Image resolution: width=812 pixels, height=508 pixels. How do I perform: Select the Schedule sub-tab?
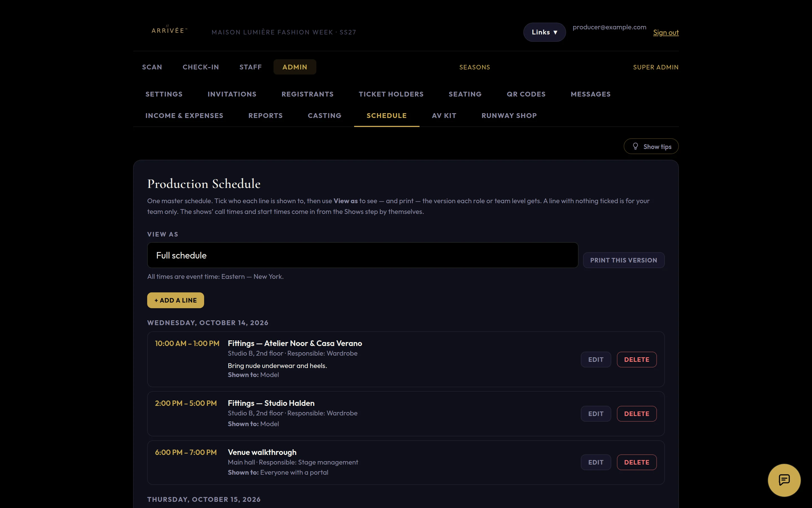pos(387,116)
